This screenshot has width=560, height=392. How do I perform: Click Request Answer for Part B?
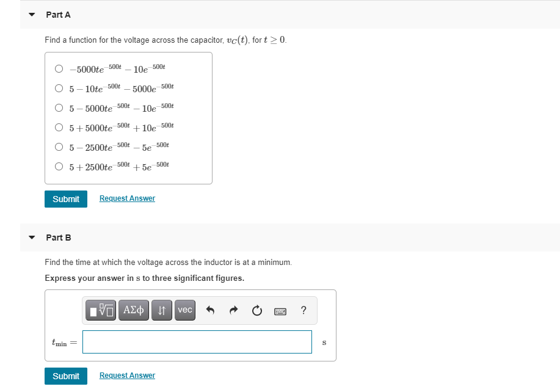tap(127, 375)
